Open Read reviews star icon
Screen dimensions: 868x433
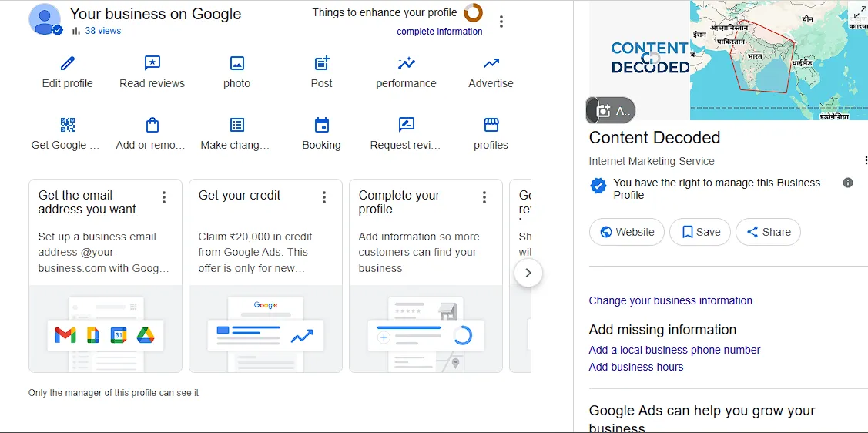(x=152, y=63)
